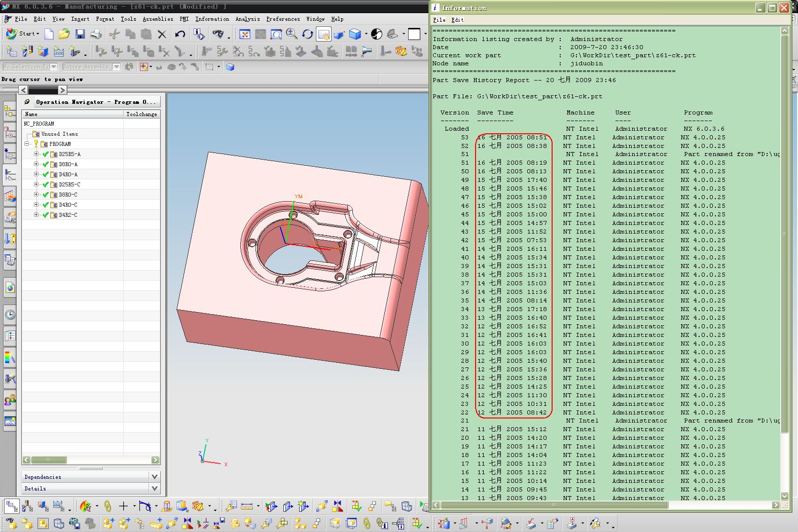This screenshot has width=798, height=532.
Task: Click the Name column header
Action: click(72, 114)
